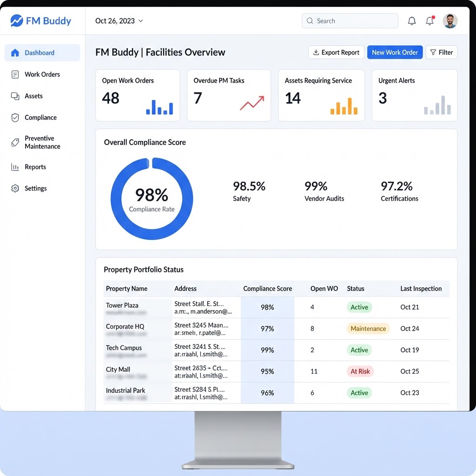Click gray bar chart in Urgent Alerts
This screenshot has width=476, height=476.
[437, 105]
